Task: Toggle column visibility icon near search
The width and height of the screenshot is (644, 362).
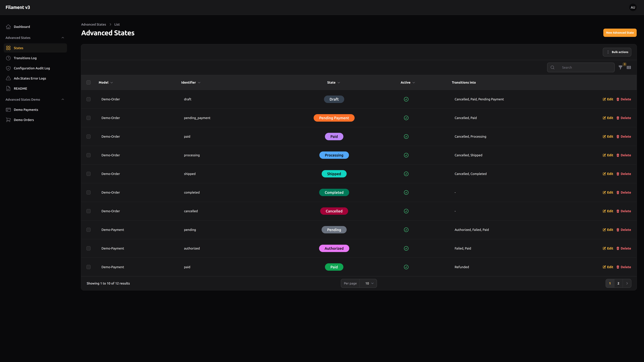Action: 629,67
